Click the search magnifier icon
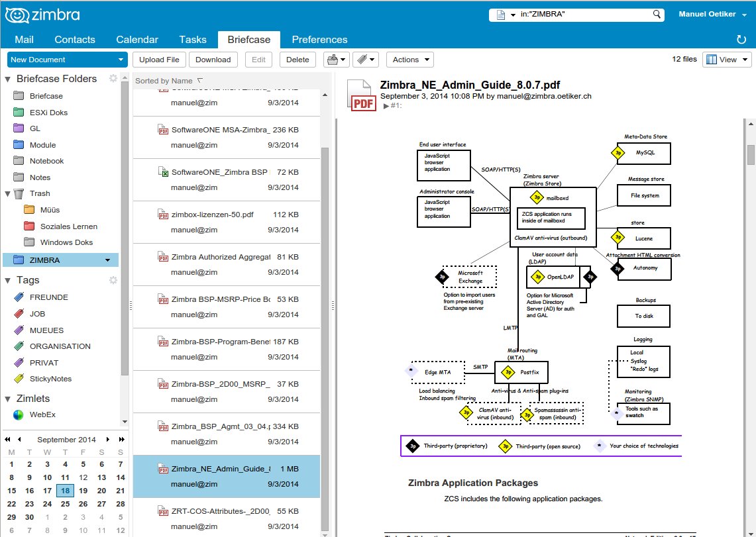 tap(657, 15)
